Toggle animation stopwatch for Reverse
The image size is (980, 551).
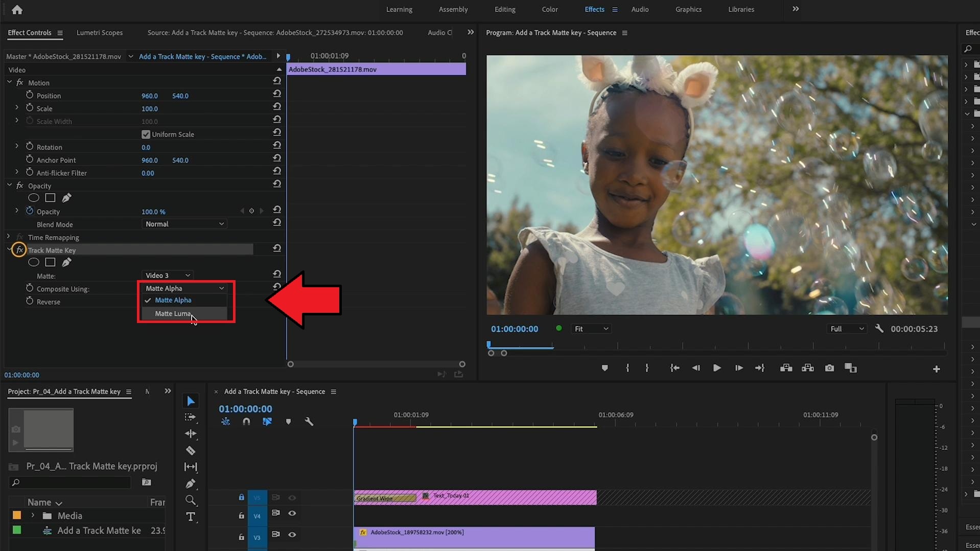30,301
